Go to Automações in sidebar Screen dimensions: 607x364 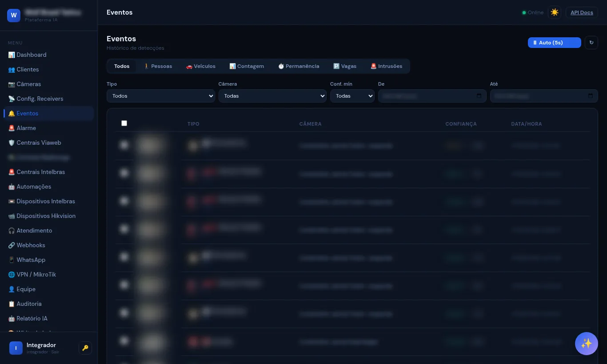49,186
